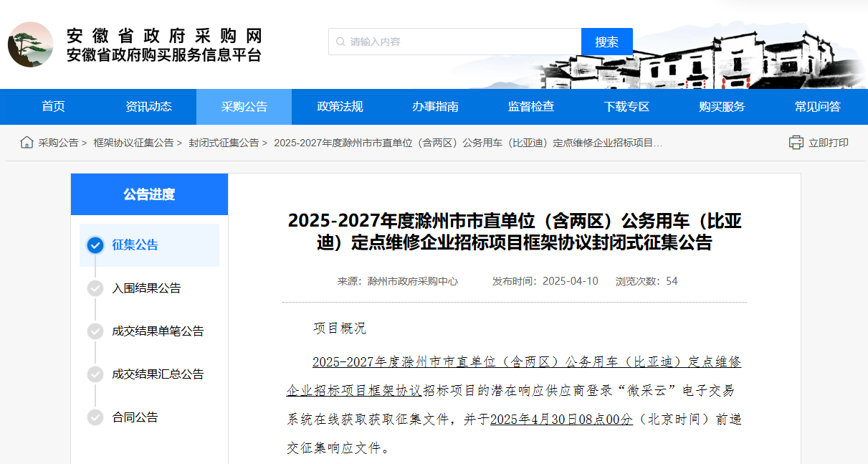
Task: Open the 下载专区 section
Action: [626, 106]
